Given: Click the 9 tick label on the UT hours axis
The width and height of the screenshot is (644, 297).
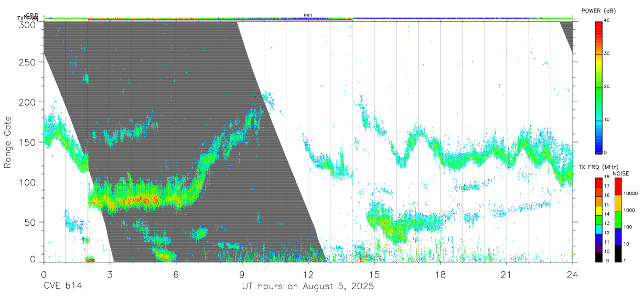Looking at the screenshot, I should pos(242,274).
